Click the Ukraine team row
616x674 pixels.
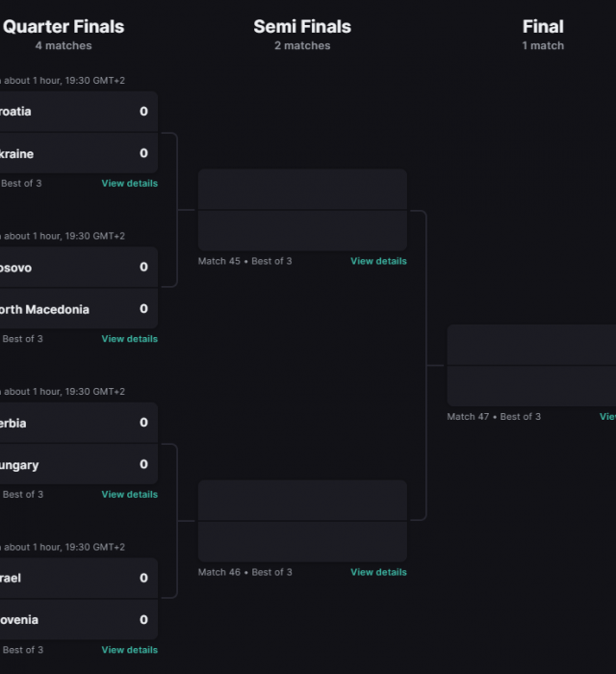77,154
